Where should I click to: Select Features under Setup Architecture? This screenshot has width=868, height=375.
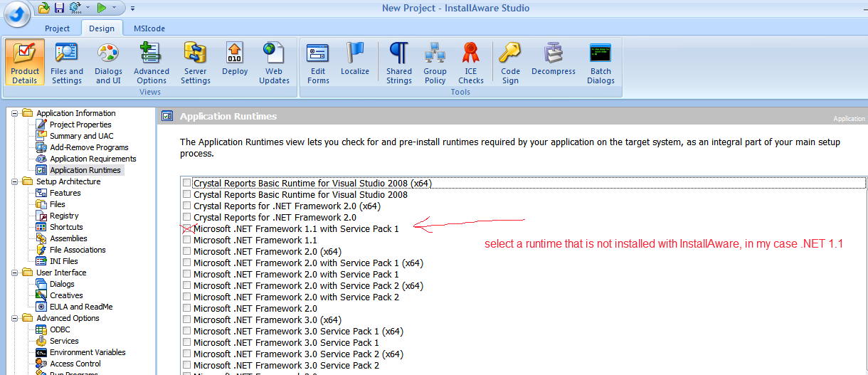[65, 193]
